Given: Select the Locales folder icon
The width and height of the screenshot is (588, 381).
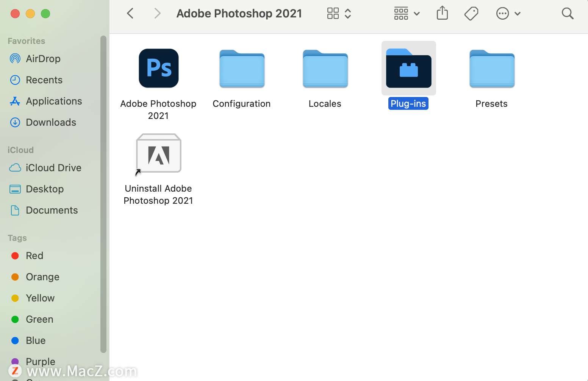Looking at the screenshot, I should (325, 69).
